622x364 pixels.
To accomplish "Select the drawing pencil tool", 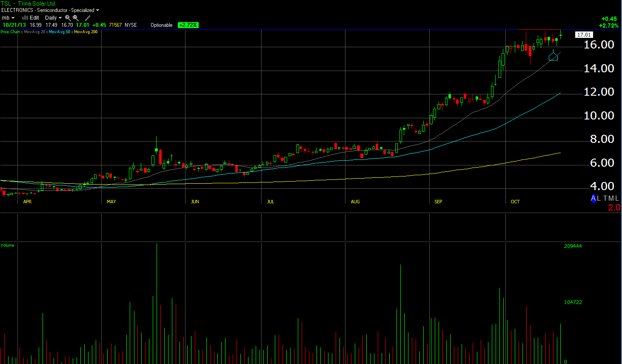I will [x=88, y=18].
